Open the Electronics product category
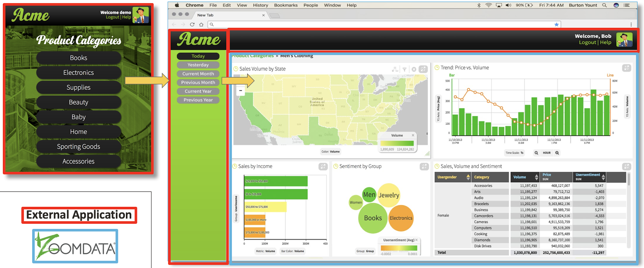The image size is (644, 268). tap(78, 73)
